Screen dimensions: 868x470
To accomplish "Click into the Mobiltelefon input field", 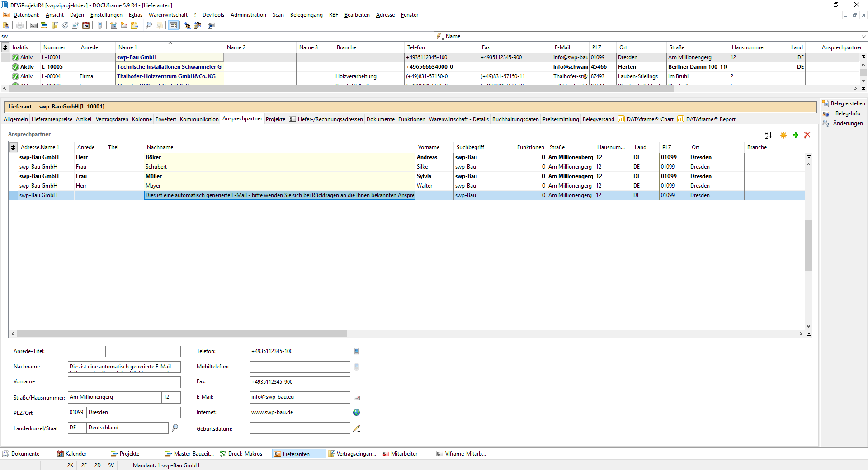I will tap(300, 367).
